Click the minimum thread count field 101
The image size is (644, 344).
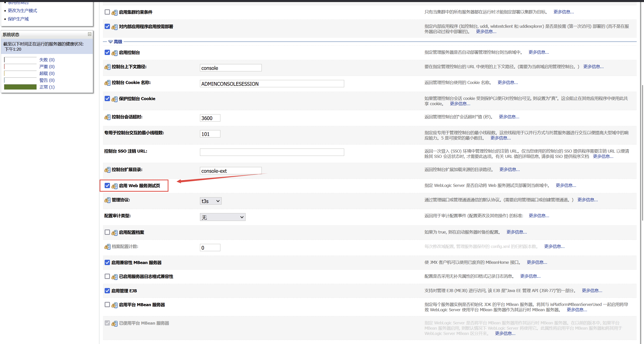tap(210, 134)
